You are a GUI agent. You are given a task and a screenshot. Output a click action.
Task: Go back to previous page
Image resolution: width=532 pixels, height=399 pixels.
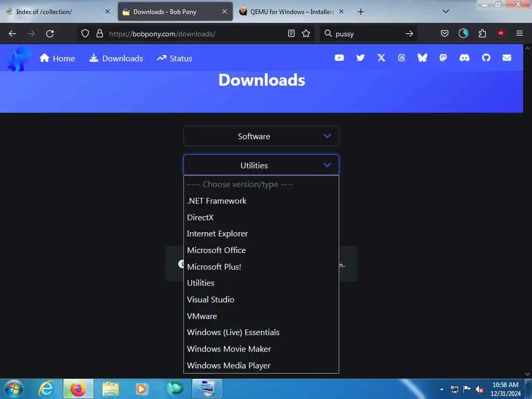[12, 34]
